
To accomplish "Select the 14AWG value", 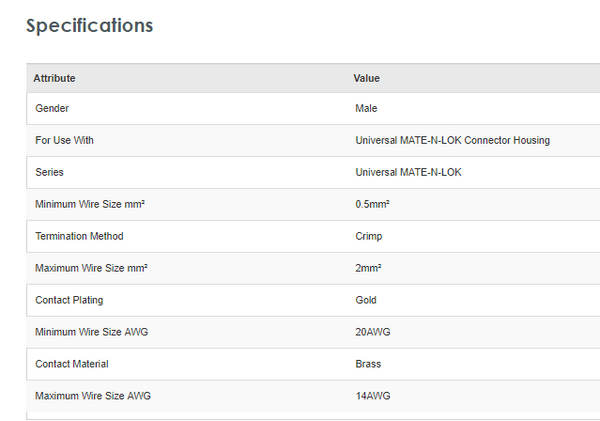I will [371, 396].
